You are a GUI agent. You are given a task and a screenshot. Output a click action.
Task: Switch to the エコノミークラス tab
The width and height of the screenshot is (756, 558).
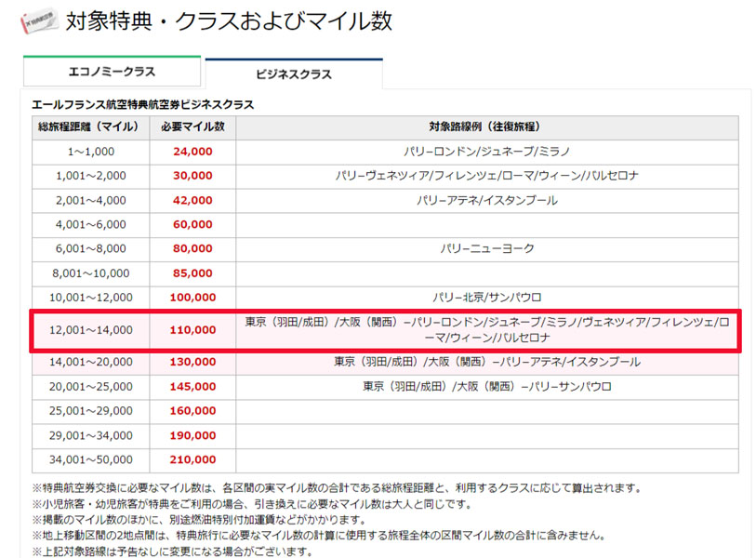point(112,72)
